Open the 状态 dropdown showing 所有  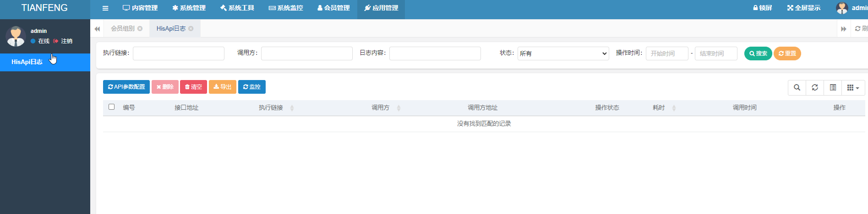563,53
